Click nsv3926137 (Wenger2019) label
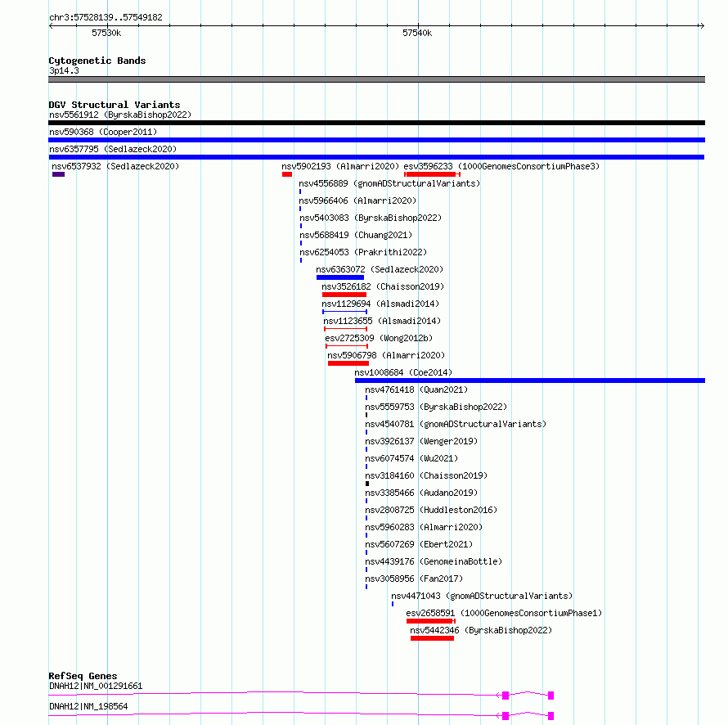This screenshot has height=725, width=728. (x=421, y=441)
